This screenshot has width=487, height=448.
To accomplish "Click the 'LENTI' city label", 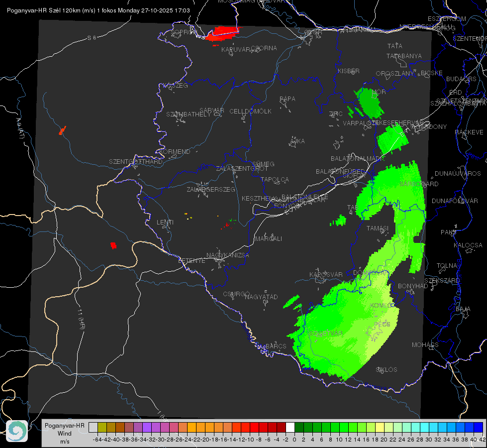I will point(165,223).
